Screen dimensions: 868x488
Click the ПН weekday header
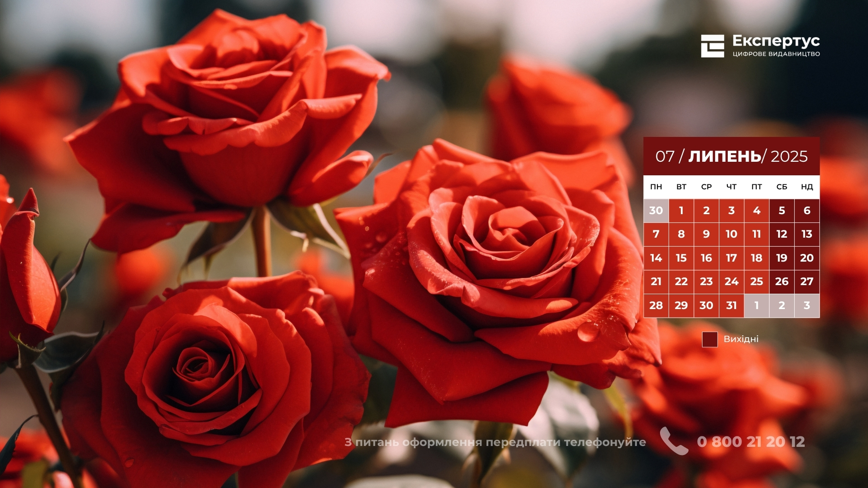656,187
